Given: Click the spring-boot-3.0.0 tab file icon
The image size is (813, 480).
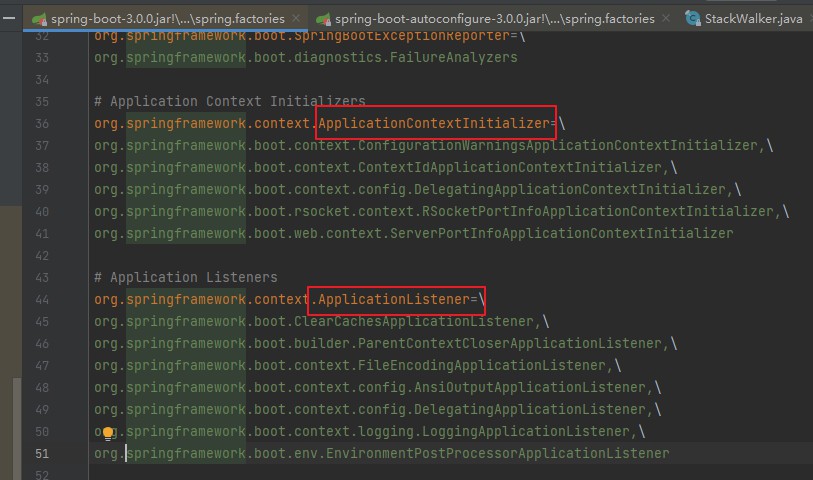Looking at the screenshot, I should point(39,19).
